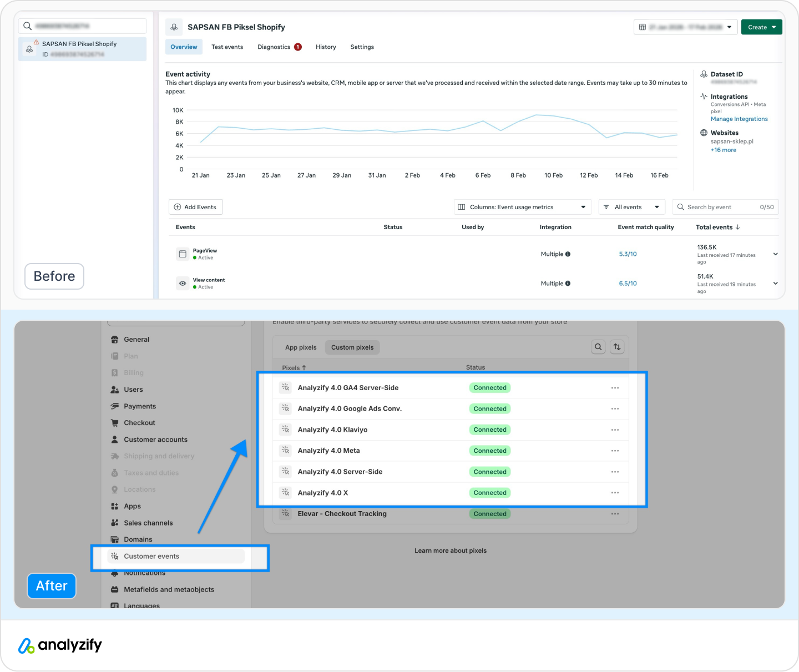Click the dataset search field in left panel

(83, 26)
